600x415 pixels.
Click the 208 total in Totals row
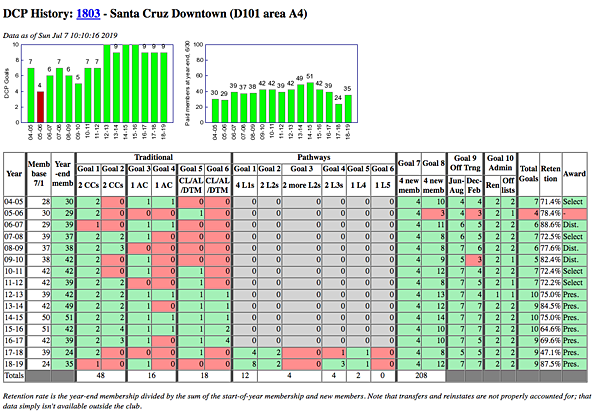pyautogui.click(x=421, y=376)
